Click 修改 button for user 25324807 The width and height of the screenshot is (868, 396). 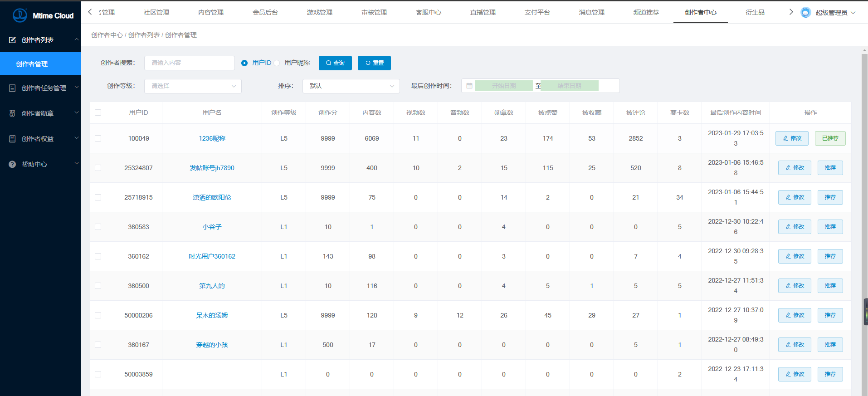pyautogui.click(x=795, y=168)
